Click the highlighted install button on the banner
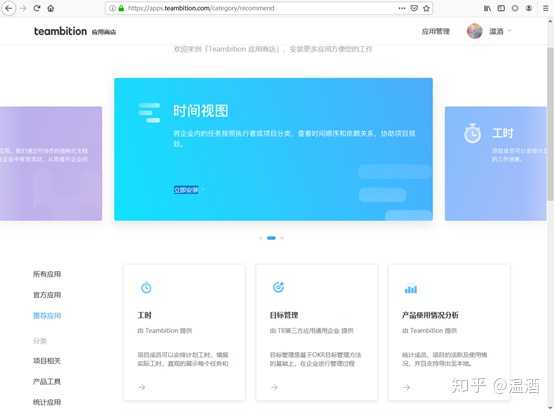The width and height of the screenshot is (554, 409). tap(186, 190)
